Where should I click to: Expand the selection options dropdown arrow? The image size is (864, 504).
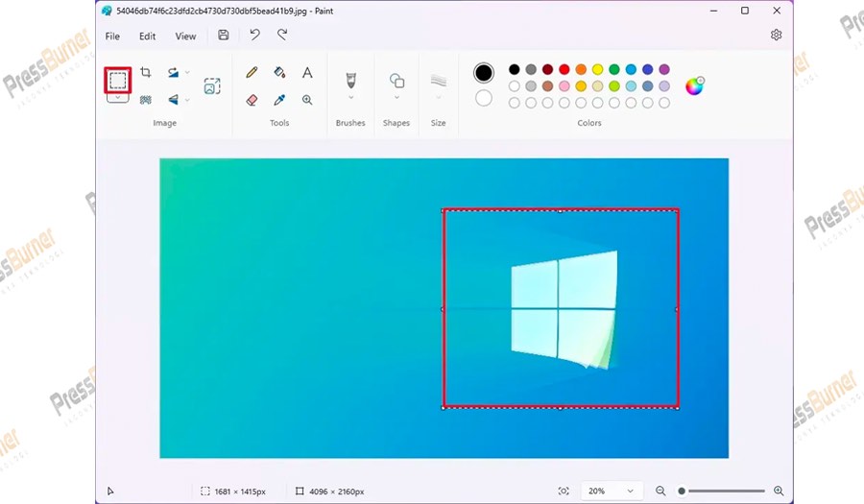(x=117, y=98)
